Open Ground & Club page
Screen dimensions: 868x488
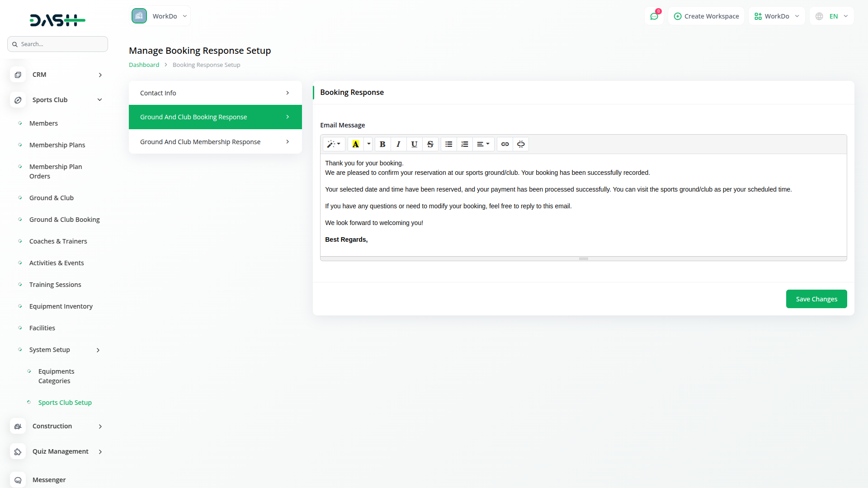[x=51, y=198]
